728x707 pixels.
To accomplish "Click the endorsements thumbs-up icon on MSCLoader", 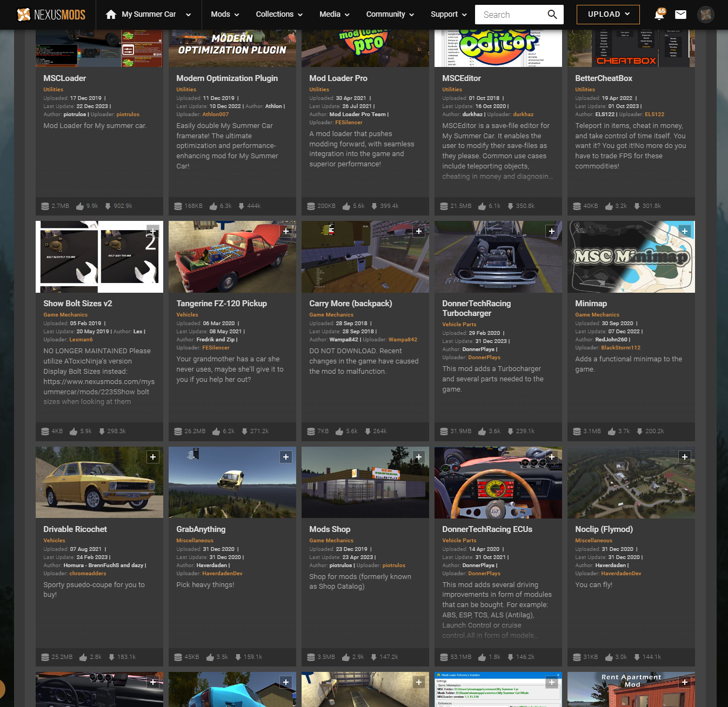I will tap(80, 206).
